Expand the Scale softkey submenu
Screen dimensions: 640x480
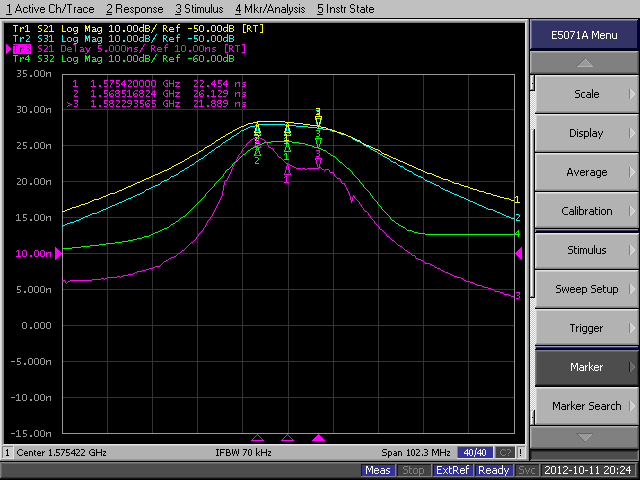pyautogui.click(x=585, y=94)
